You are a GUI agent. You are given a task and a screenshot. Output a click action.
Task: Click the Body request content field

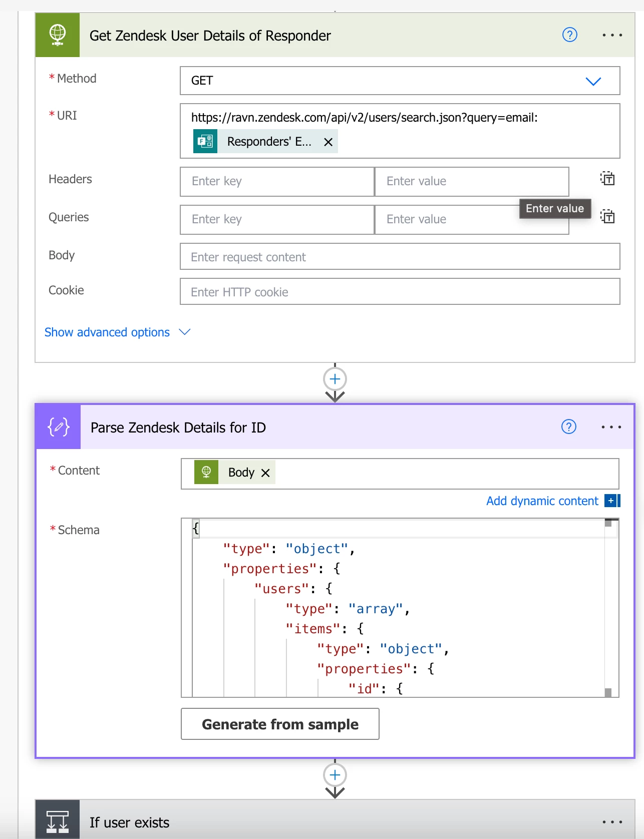click(x=400, y=256)
